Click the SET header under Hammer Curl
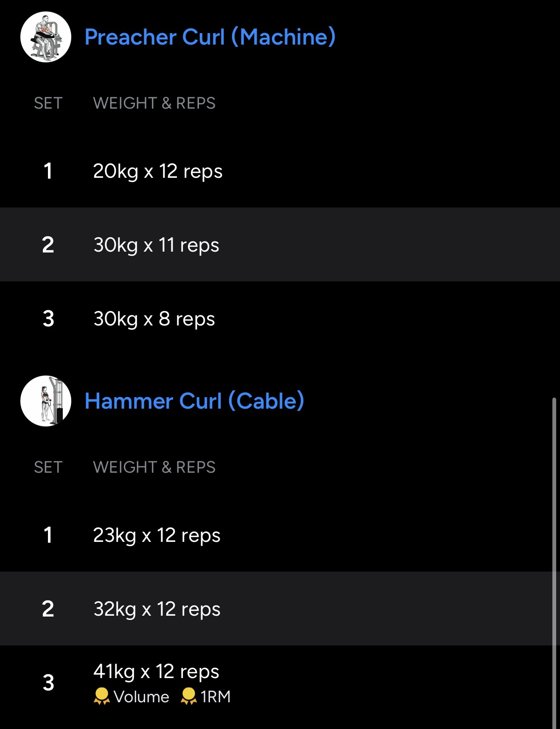 (48, 467)
